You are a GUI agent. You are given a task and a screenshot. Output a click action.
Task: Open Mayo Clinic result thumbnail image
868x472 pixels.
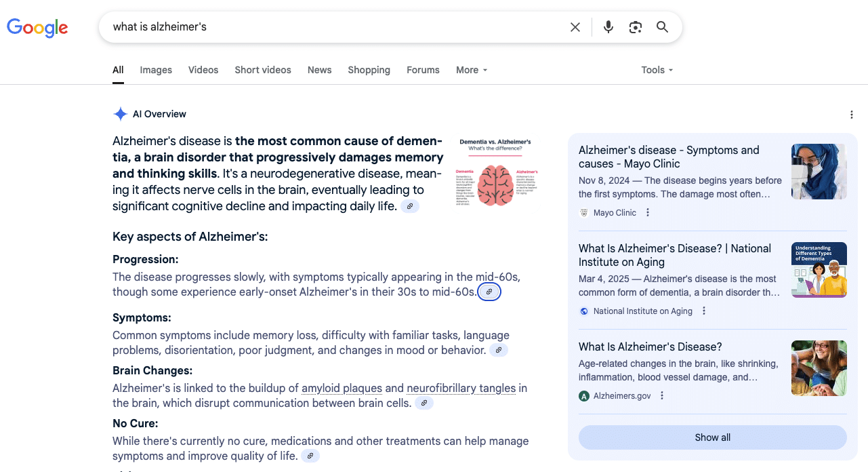point(819,172)
